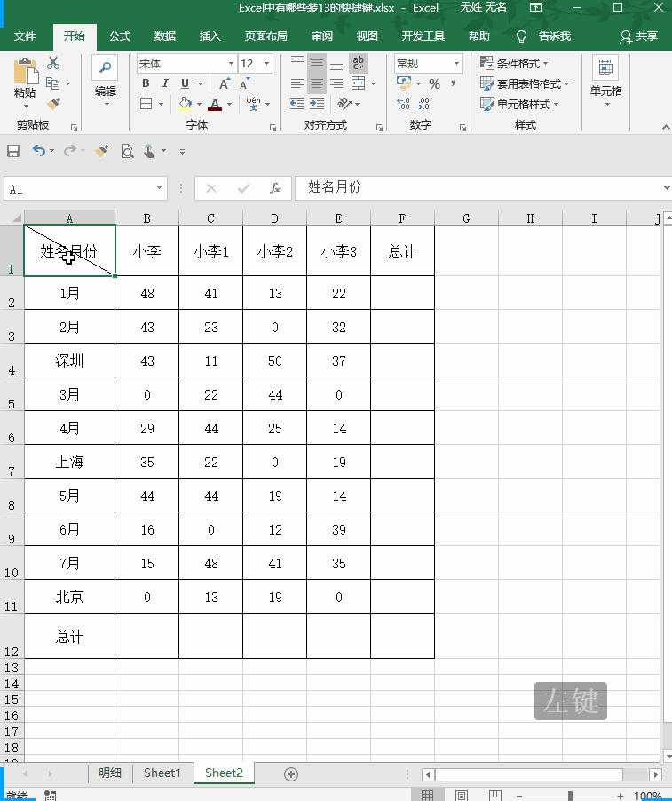Switch to the Sheet1 sheet tab
The height and width of the screenshot is (801, 672).
[x=162, y=773]
